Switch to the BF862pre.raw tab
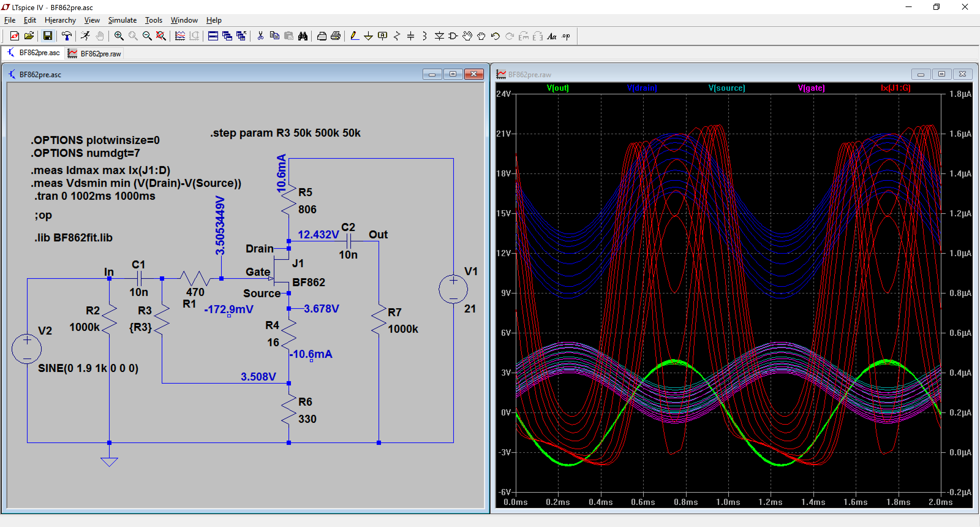980x527 pixels. 94,54
